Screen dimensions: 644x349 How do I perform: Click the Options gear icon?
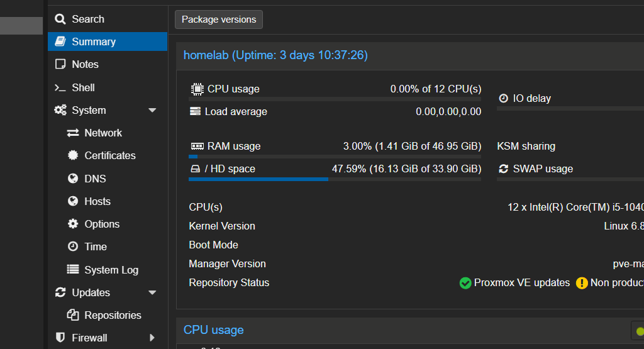pyautogui.click(x=73, y=223)
